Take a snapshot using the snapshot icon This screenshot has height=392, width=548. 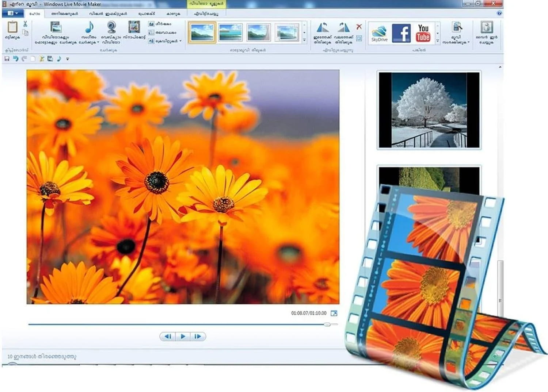[x=134, y=27]
